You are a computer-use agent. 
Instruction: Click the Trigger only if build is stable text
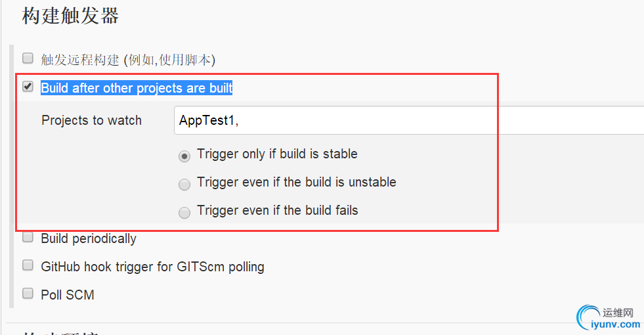[x=277, y=154]
